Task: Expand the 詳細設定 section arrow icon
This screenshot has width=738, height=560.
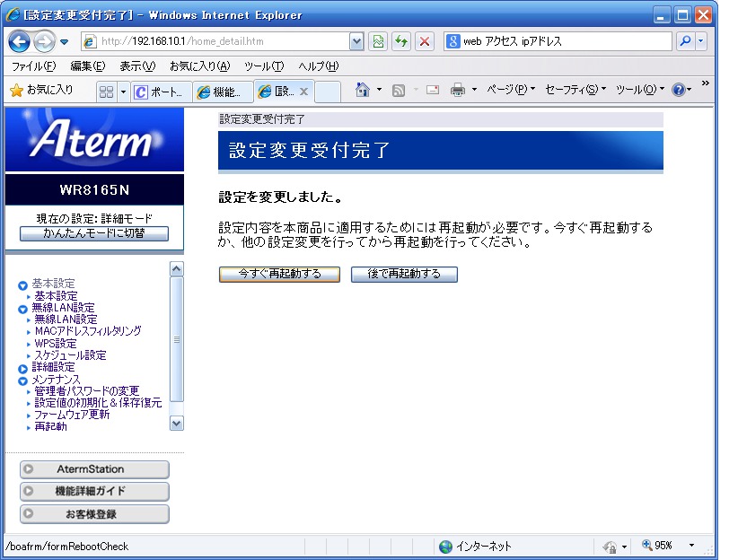Action: tap(22, 369)
